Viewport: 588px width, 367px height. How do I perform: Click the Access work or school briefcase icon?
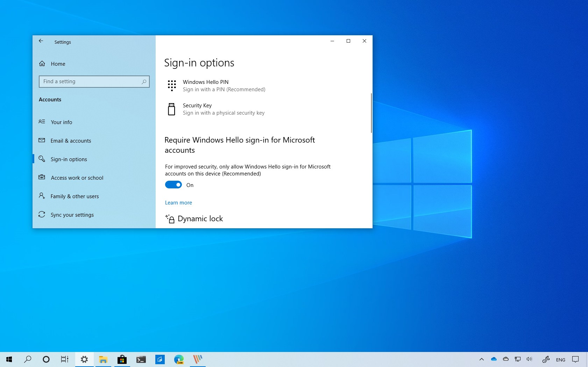(x=42, y=177)
